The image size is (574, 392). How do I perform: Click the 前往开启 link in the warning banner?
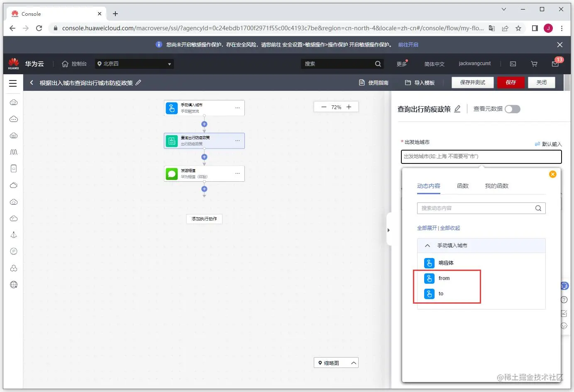coord(408,45)
